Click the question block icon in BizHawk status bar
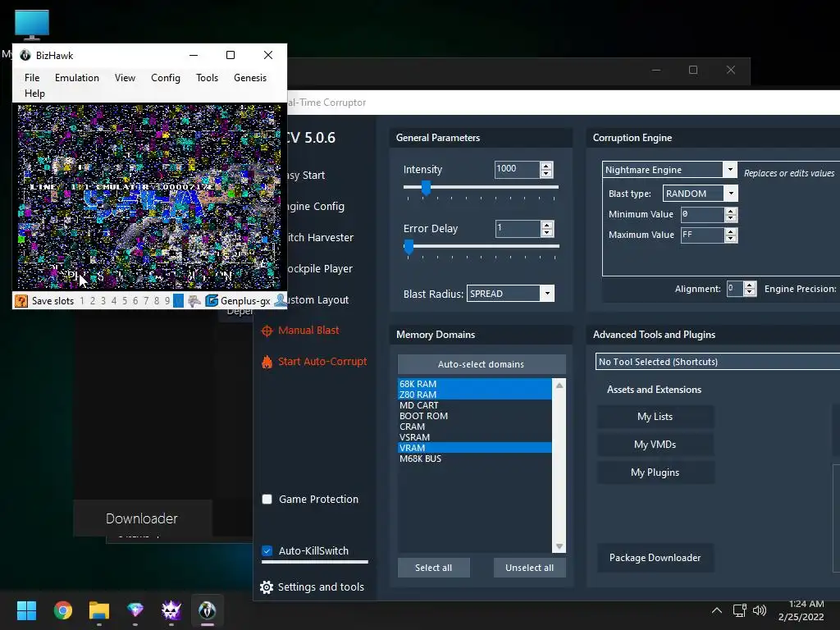Viewport: 840px width, 630px height. click(x=21, y=300)
